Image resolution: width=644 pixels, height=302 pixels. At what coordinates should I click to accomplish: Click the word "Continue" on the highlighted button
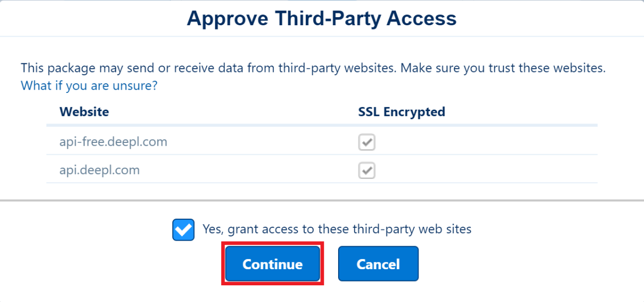272,264
